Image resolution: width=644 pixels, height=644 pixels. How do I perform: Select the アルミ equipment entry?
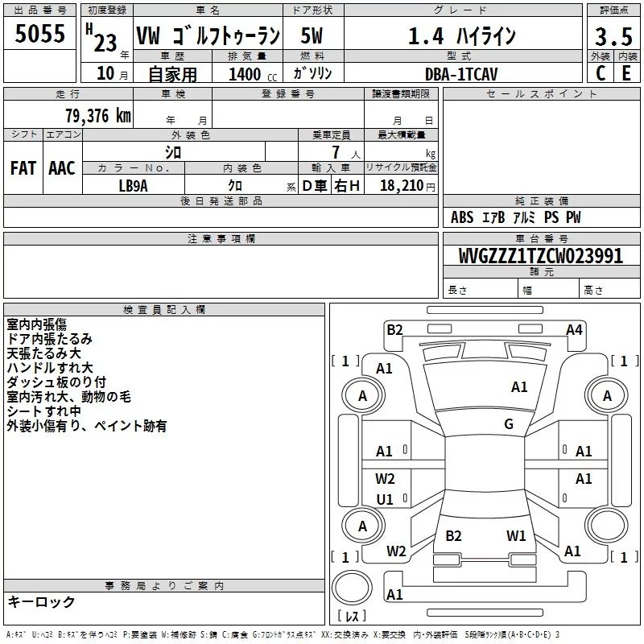click(525, 217)
